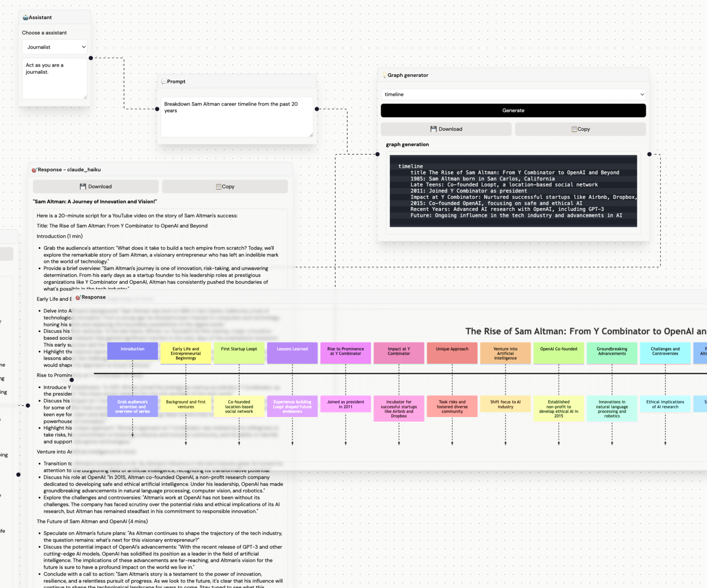Viewport: 707px width, 588px height.
Task: Click the output handle dot of Assistant node
Action: tap(91, 58)
